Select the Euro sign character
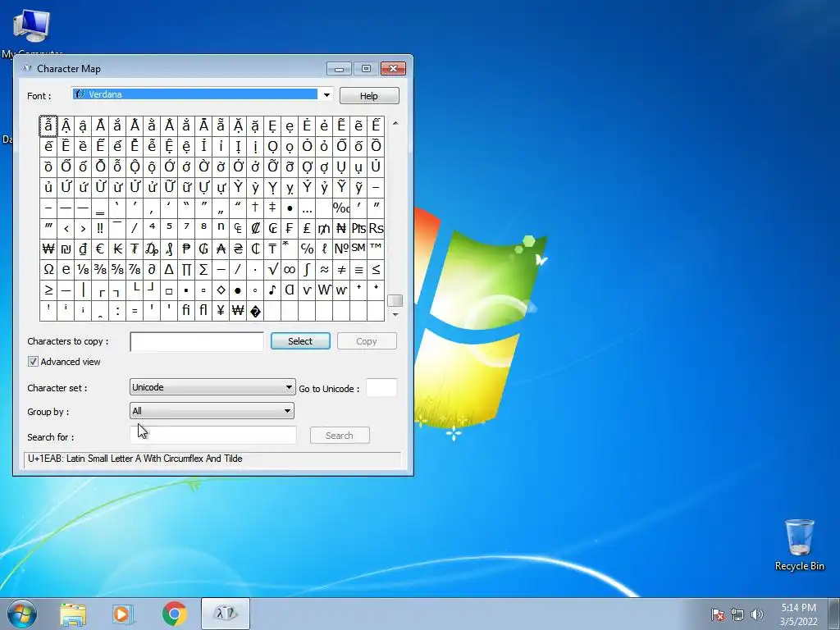The width and height of the screenshot is (840, 630). tap(100, 249)
